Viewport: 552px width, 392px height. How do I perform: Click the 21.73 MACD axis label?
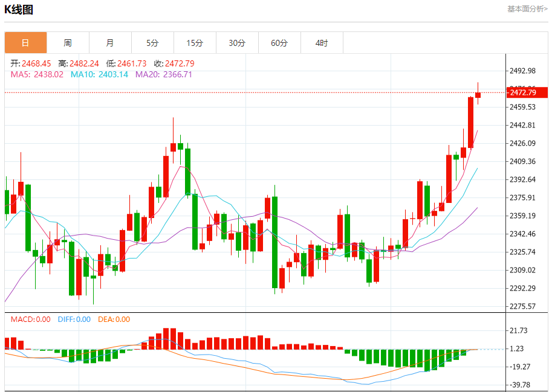tap(519, 331)
